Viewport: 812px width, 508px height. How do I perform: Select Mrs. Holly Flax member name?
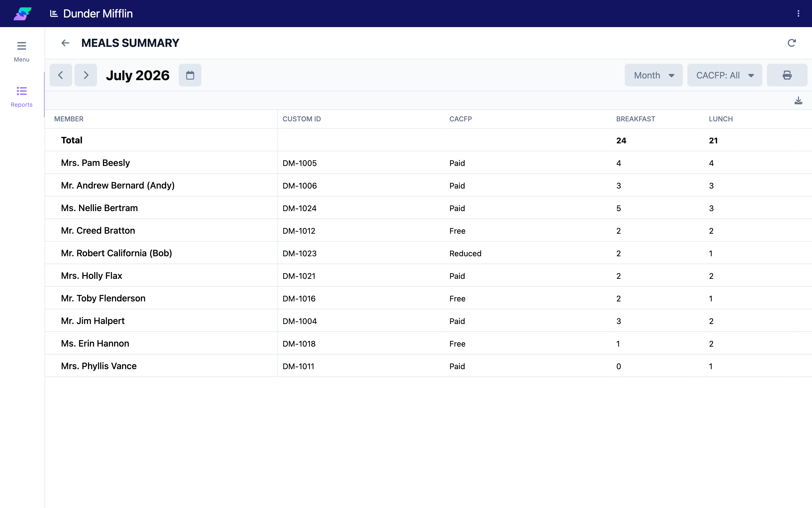92,275
